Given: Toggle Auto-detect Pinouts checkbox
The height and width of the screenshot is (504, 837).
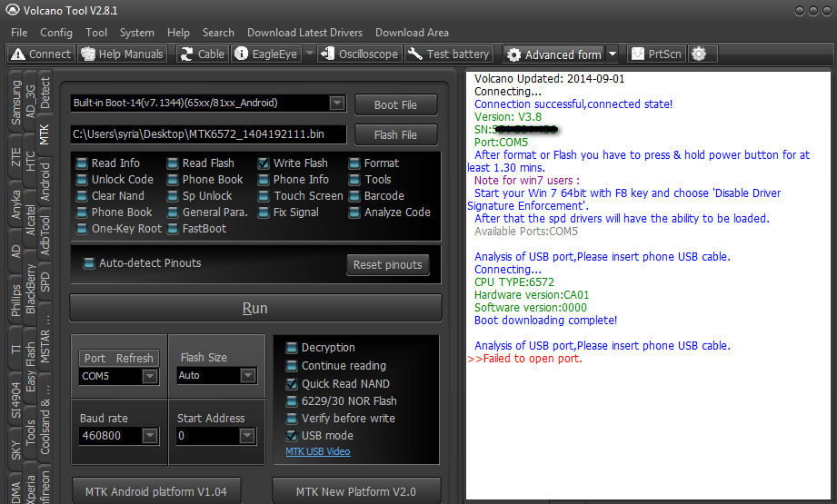Looking at the screenshot, I should pos(89,263).
